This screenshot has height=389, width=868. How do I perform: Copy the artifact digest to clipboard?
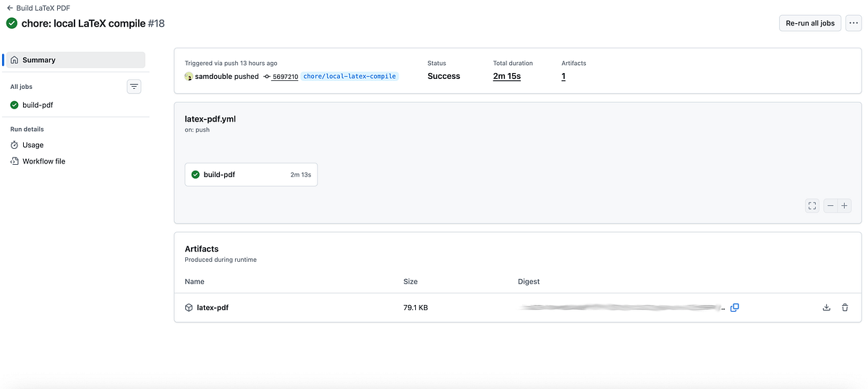click(734, 307)
